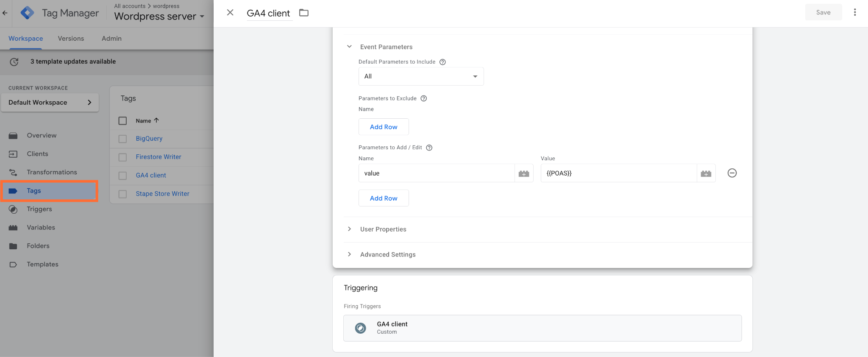Select Tags in the sidebar

click(49, 191)
